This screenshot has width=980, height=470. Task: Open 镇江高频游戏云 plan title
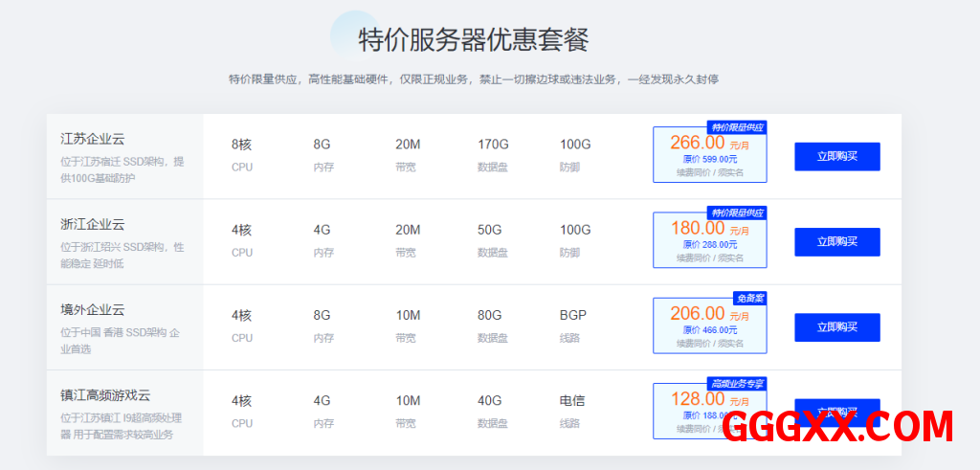pos(105,395)
